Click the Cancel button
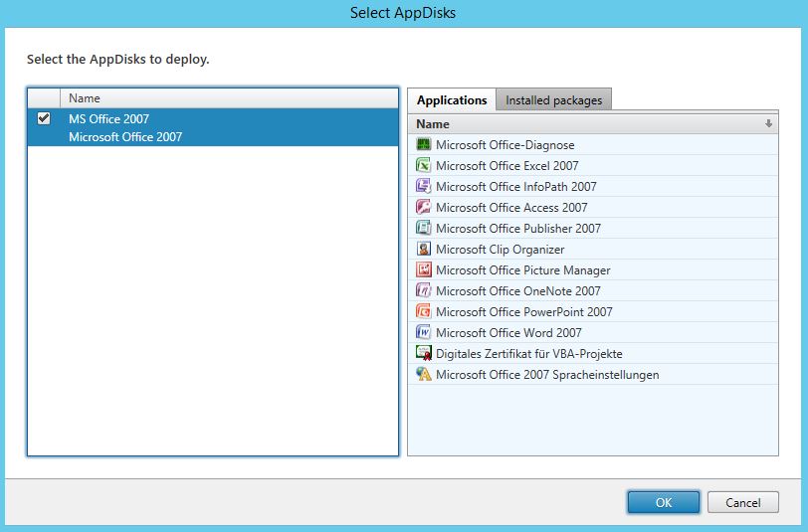The height and width of the screenshot is (532, 808). click(742, 503)
